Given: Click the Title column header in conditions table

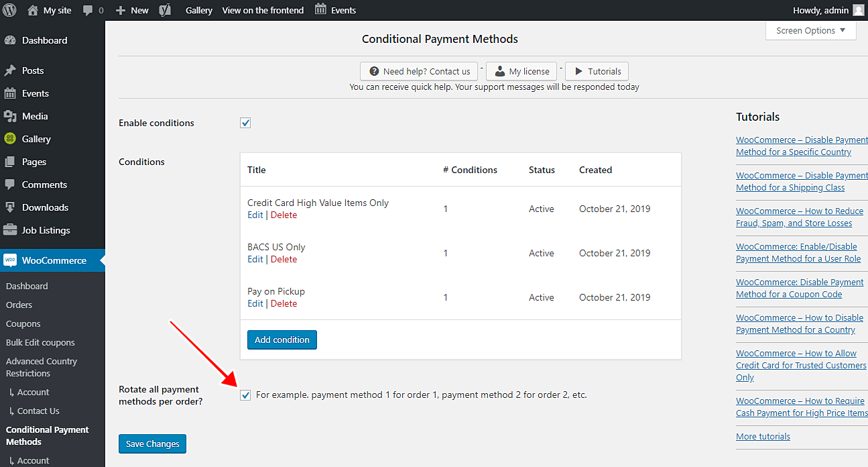Looking at the screenshot, I should tap(257, 170).
